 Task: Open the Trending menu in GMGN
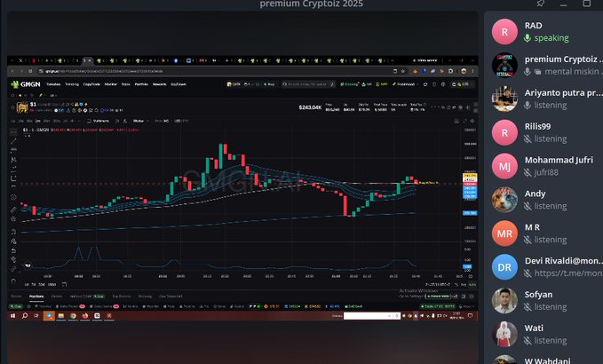pyautogui.click(x=72, y=84)
